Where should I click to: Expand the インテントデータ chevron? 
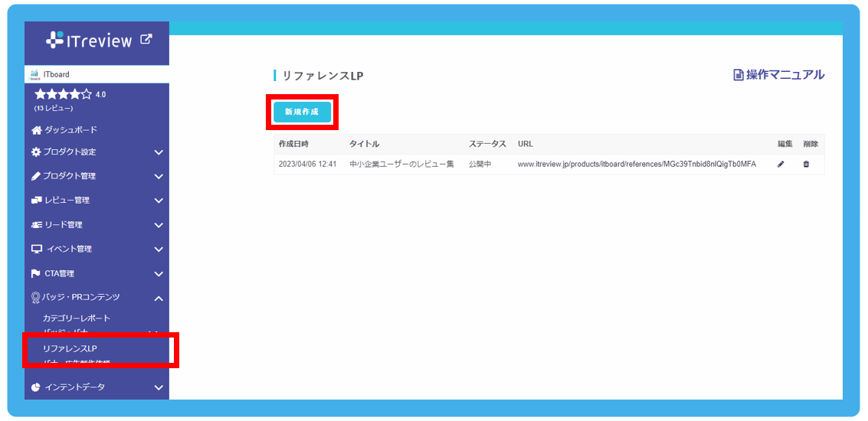pyautogui.click(x=159, y=387)
